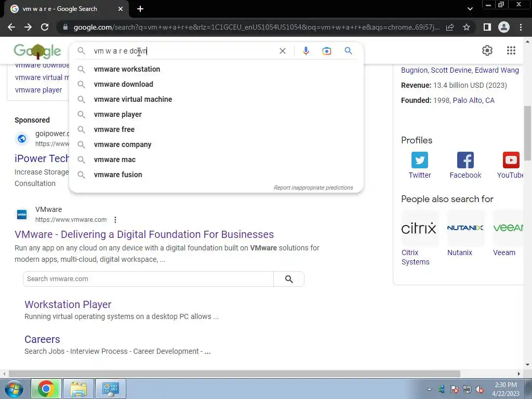This screenshot has width=532, height=399.
Task: Open the YouTube profile icon
Action: 511,160
